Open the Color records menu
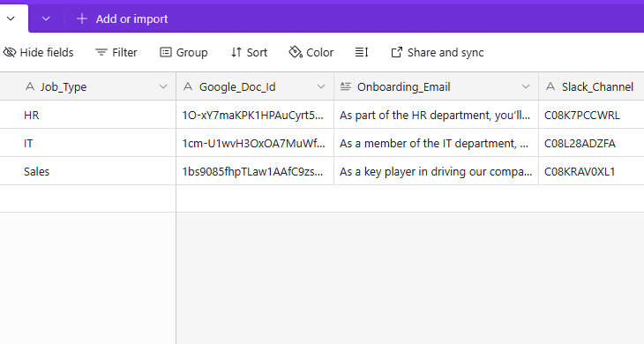644x344 pixels. [311, 53]
